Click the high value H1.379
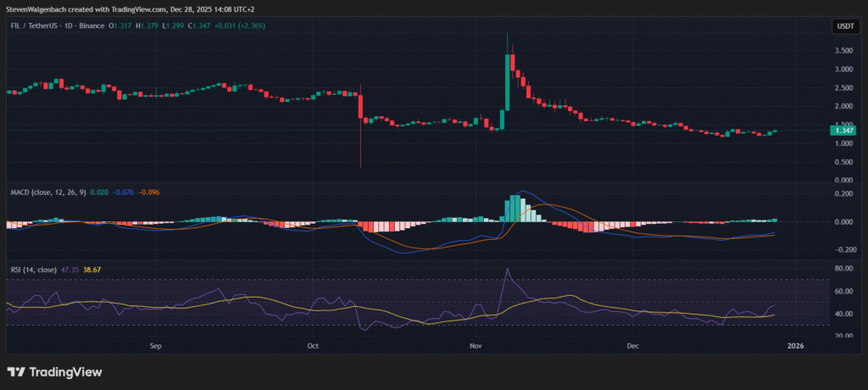 tap(147, 25)
